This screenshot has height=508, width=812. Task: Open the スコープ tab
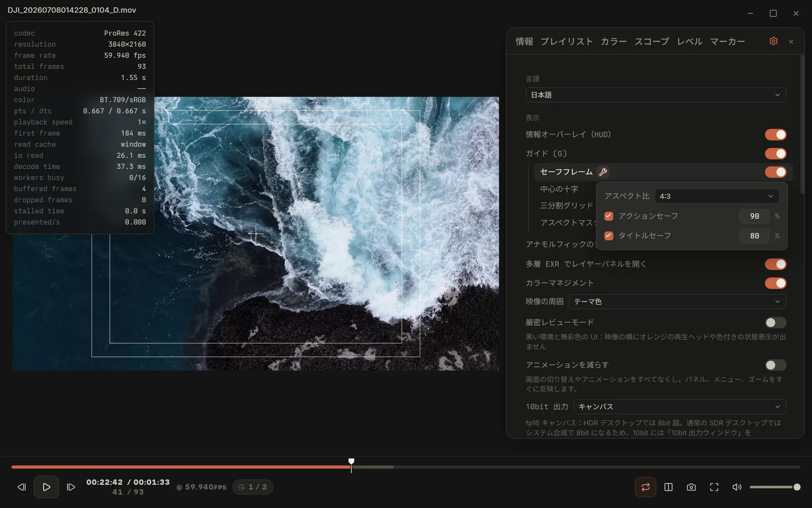click(x=652, y=42)
